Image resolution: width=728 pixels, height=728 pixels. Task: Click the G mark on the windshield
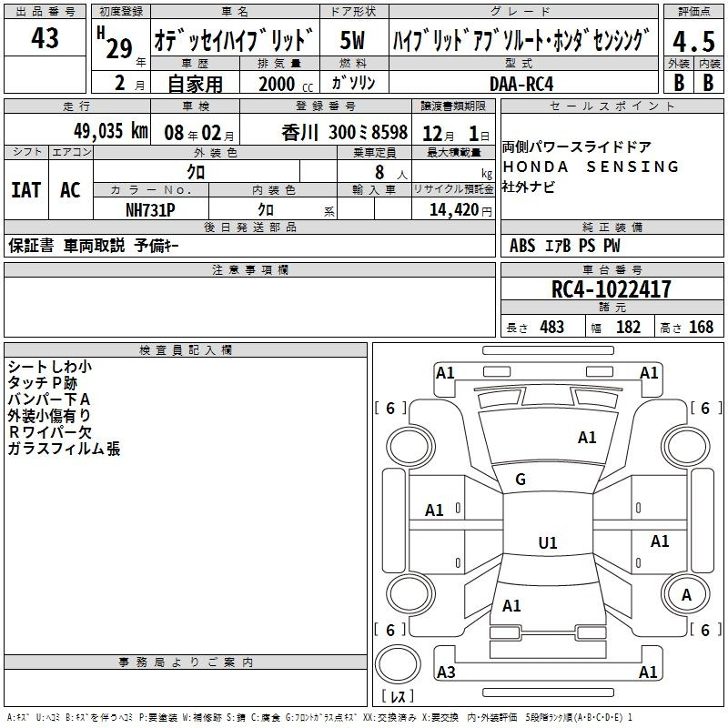pyautogui.click(x=521, y=480)
